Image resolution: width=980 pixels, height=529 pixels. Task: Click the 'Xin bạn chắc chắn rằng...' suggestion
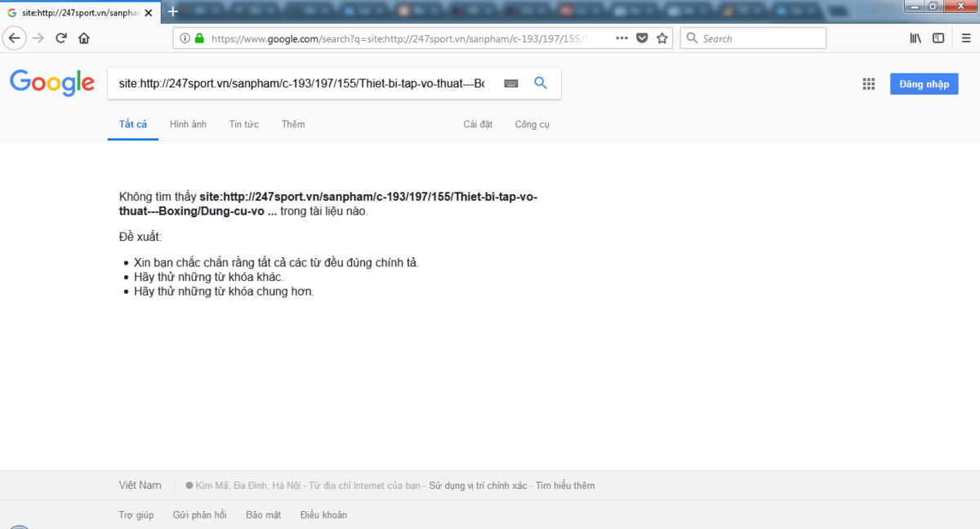pyautogui.click(x=276, y=263)
